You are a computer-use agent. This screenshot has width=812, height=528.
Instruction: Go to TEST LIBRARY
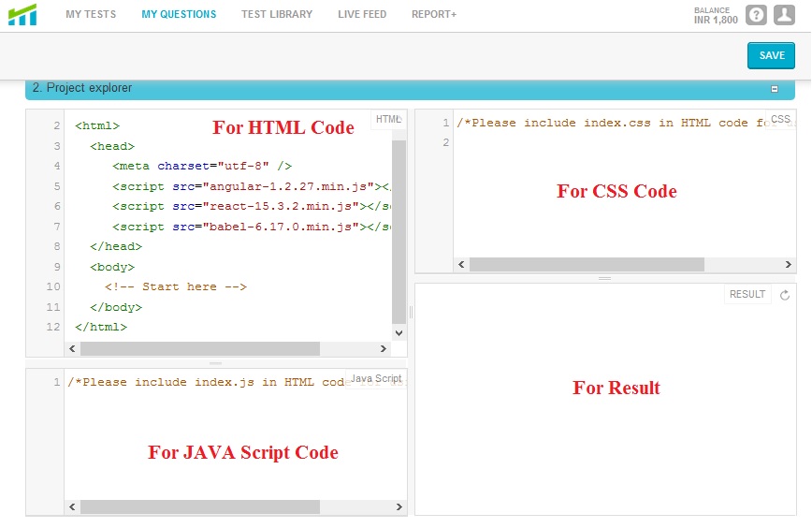[277, 14]
